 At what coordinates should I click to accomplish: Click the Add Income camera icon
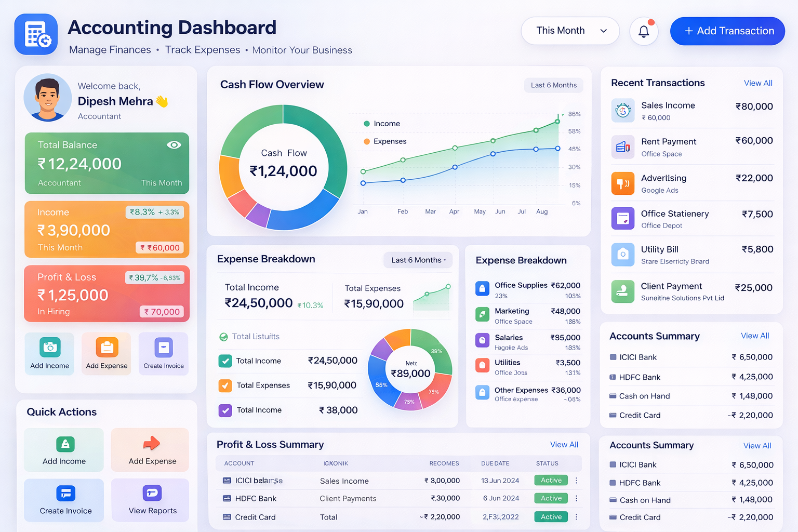click(50, 347)
